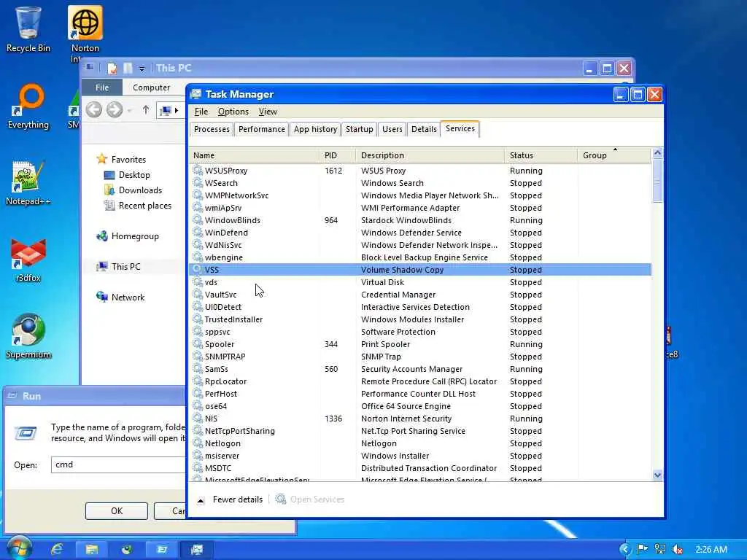The image size is (747, 560).
Task: Open Notepad++ desktop shortcut
Action: 28,183
